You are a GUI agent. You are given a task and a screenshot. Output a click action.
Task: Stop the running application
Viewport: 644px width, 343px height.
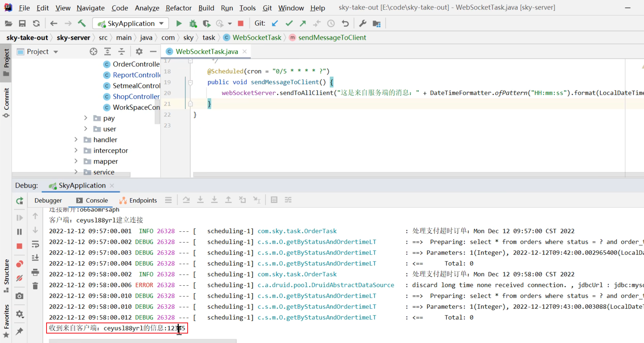pos(240,23)
